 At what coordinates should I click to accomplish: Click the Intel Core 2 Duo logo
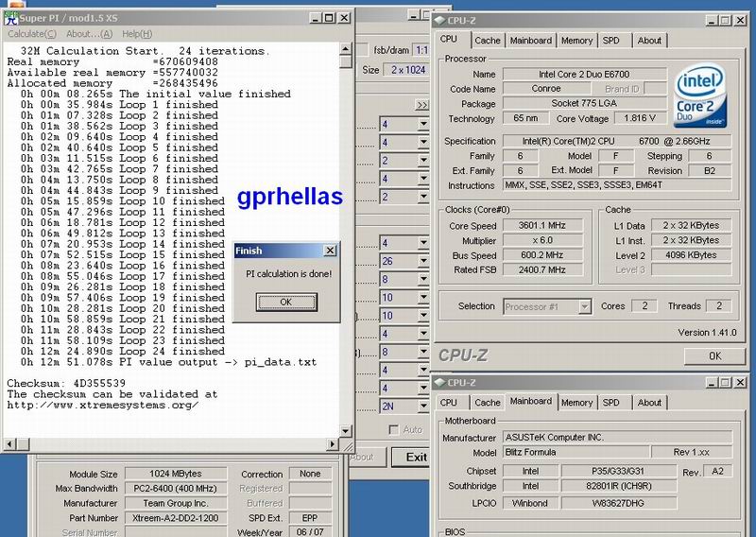pos(700,96)
